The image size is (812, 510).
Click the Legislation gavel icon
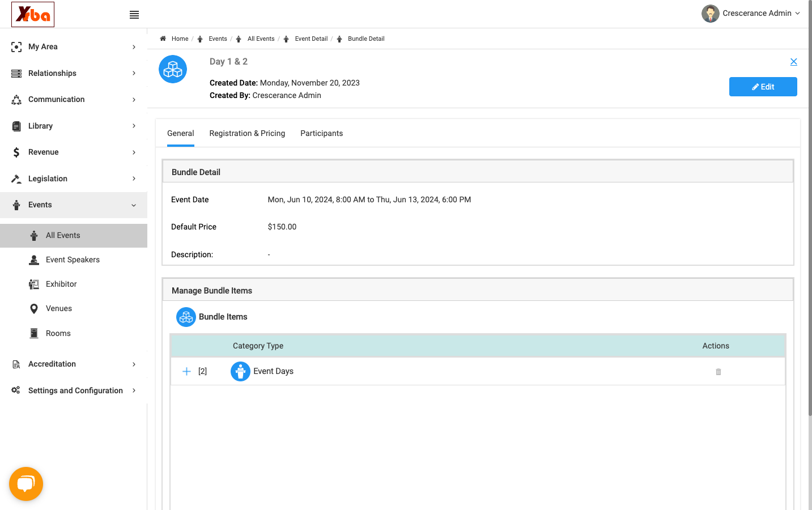(x=16, y=179)
